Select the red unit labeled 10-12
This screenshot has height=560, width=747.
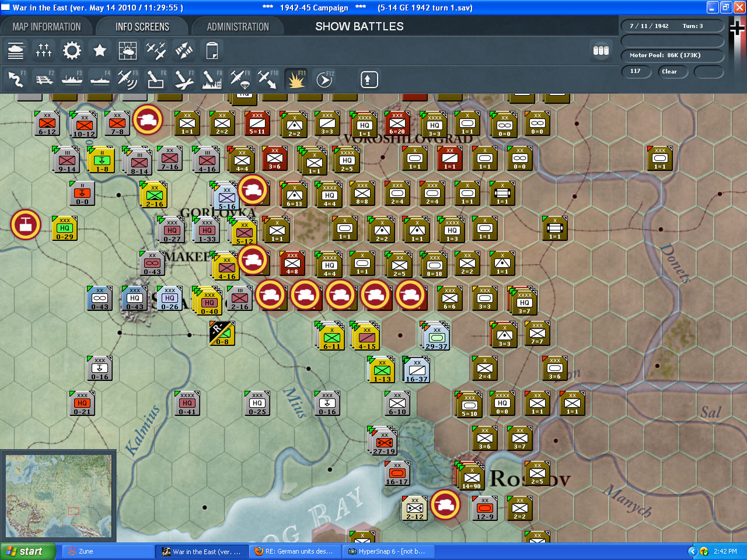pos(83,124)
